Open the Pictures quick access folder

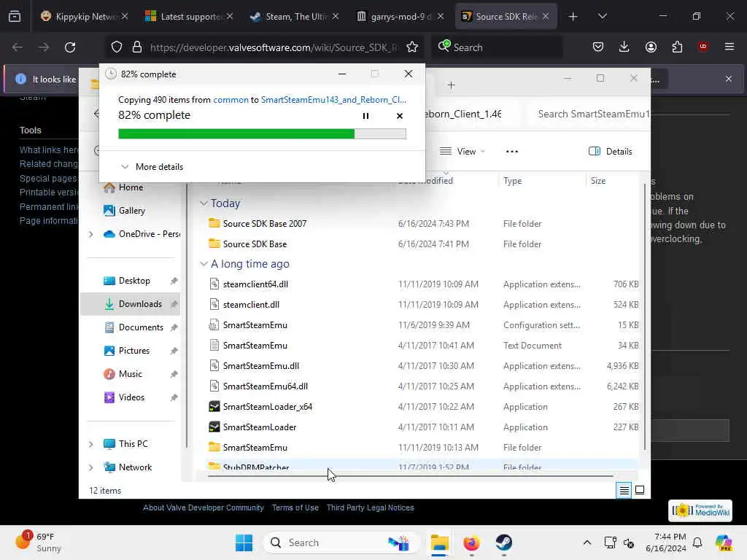click(x=134, y=351)
